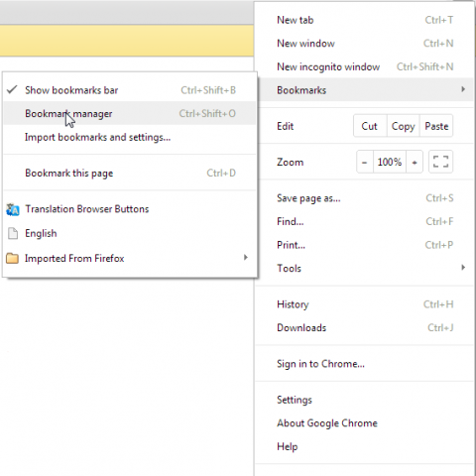The image size is (476, 476).
Task: Expand the Bookmarks submenu arrow
Action: point(463,89)
